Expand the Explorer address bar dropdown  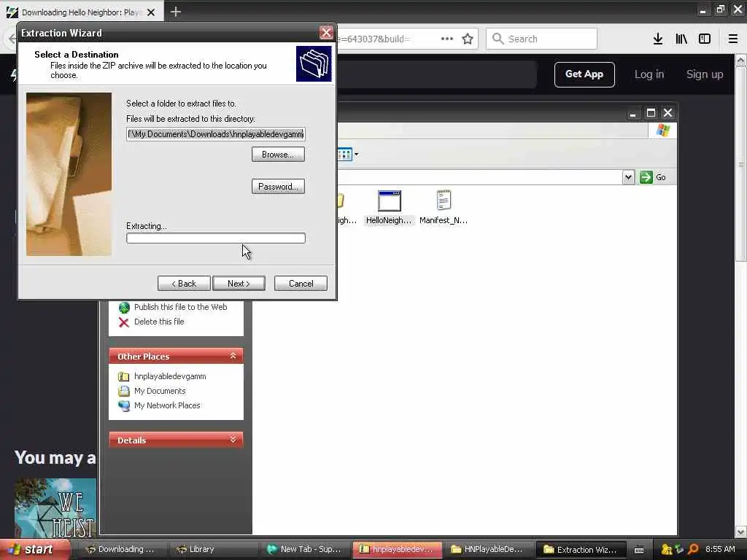click(628, 177)
